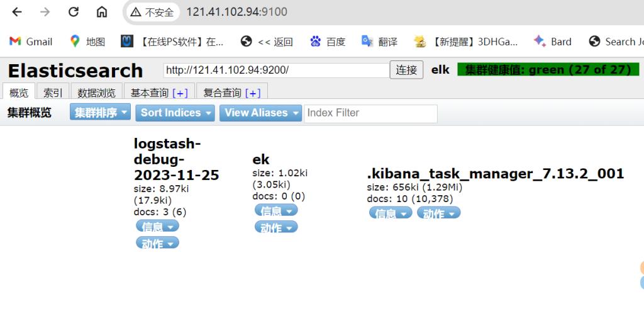Click the address bar URL 121.41.102.94:9100
This screenshot has width=644, height=311.
click(x=236, y=12)
